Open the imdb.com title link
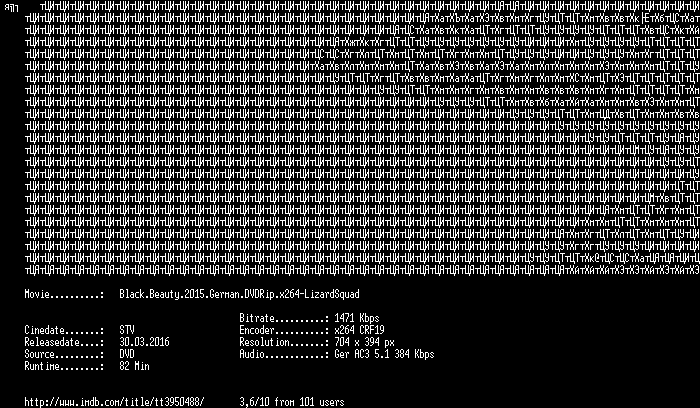 tap(114, 402)
